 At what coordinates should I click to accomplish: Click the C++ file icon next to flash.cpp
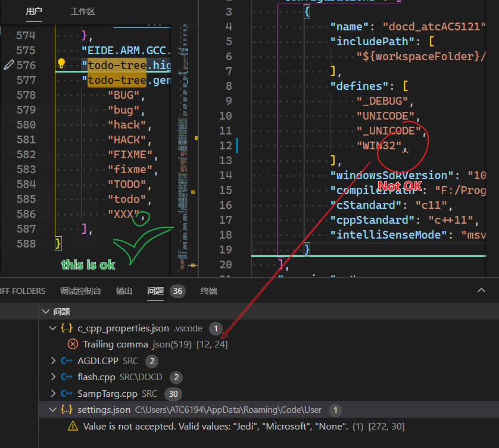67,377
